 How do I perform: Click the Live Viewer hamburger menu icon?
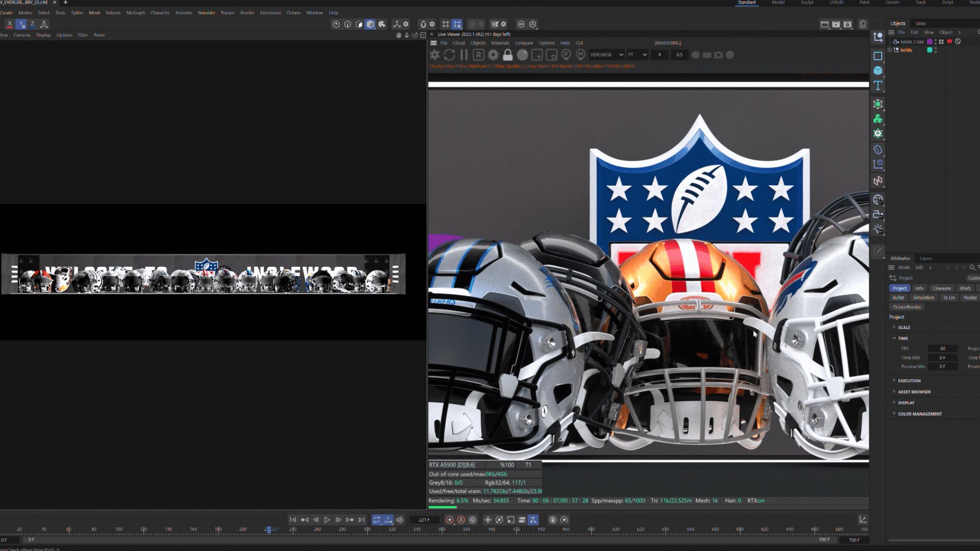(x=433, y=43)
